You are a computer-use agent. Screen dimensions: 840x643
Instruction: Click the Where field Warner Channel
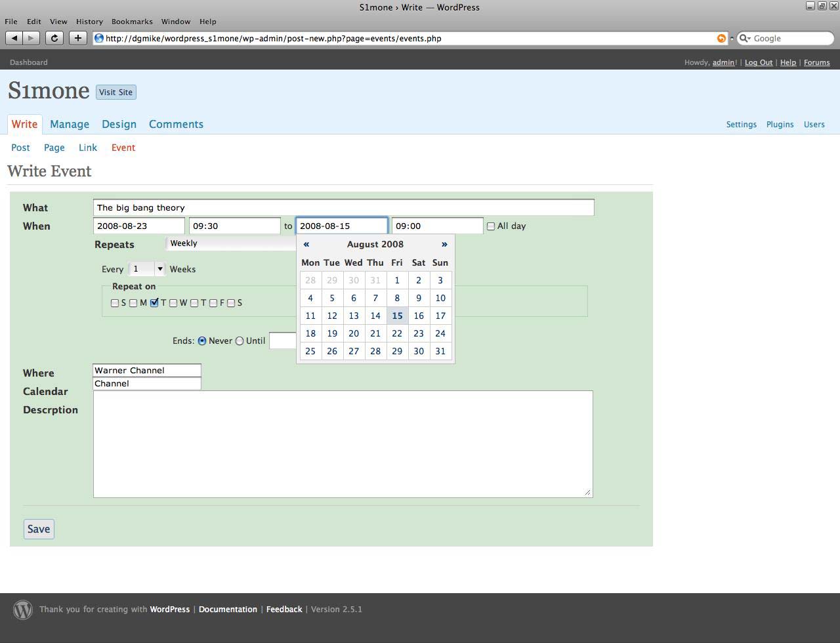147,370
